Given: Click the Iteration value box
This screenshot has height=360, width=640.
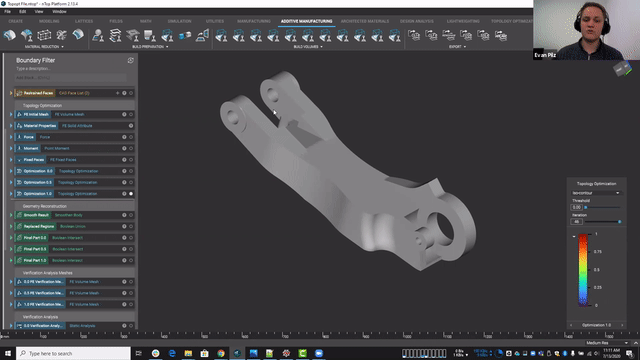Looking at the screenshot, I should pos(576,222).
